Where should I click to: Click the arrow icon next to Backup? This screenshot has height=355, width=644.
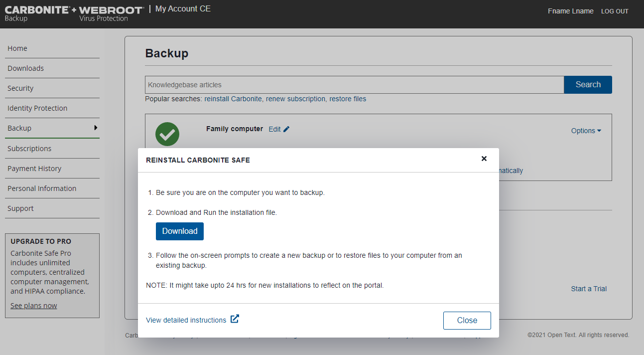coord(96,128)
